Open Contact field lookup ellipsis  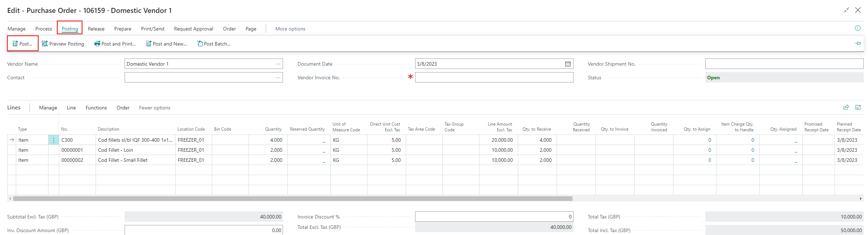(278, 77)
